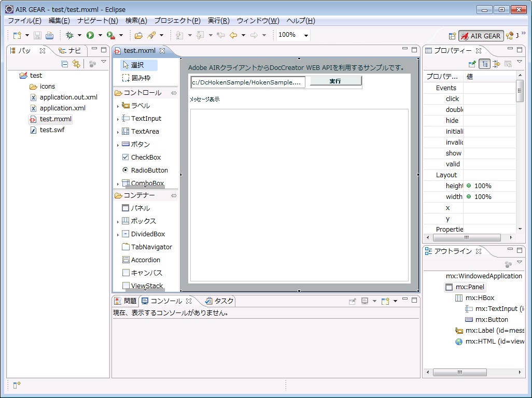532x398 pixels.
Task: Run the project with the green play icon
Action: (90, 35)
